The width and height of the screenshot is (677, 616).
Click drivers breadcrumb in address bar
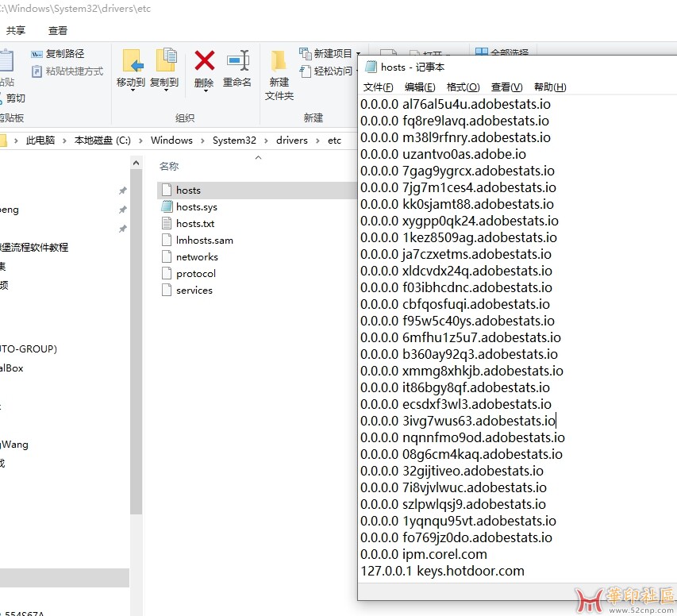click(x=292, y=141)
